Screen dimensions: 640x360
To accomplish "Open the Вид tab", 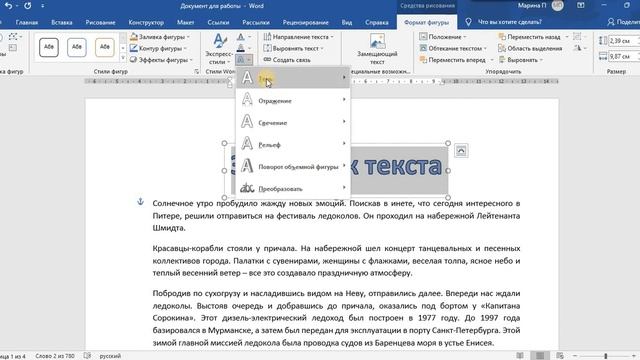I will coord(347,22).
